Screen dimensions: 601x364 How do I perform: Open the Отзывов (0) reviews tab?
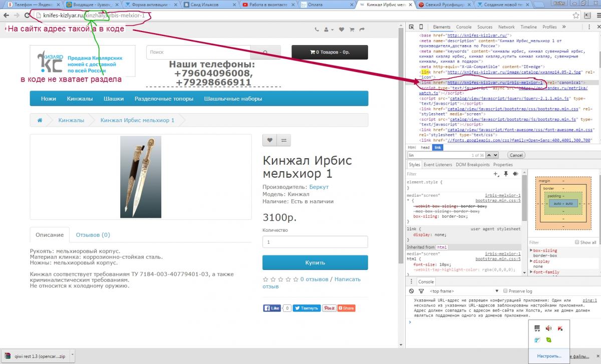[93, 235]
